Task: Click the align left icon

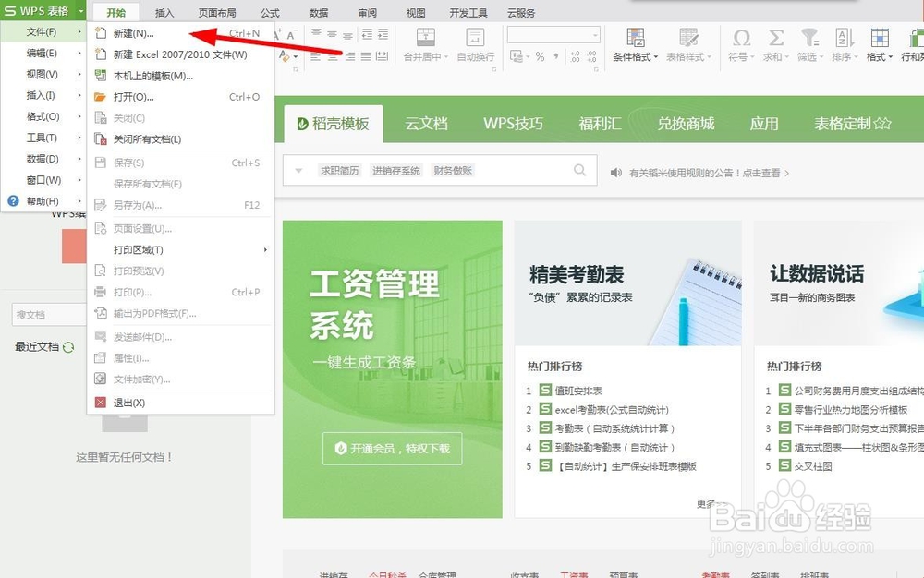Action: (x=316, y=56)
